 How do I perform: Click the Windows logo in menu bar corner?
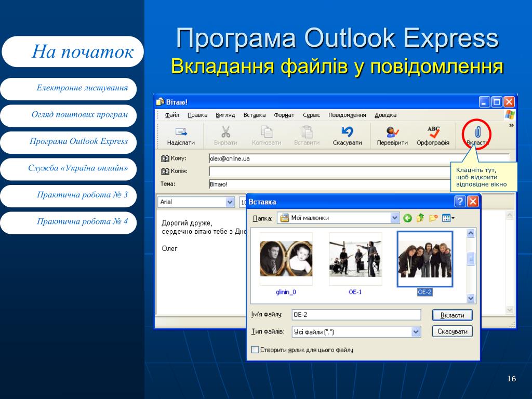(x=510, y=115)
